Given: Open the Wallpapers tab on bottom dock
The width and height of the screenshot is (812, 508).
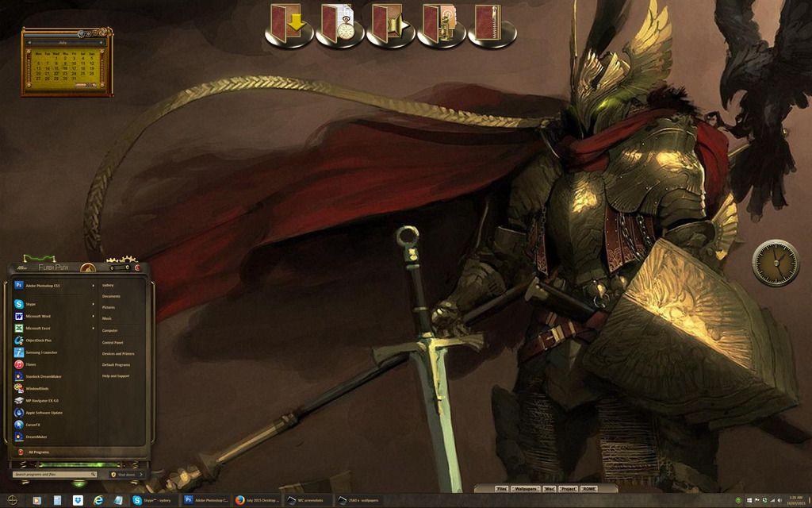Looking at the screenshot, I should coord(525,489).
